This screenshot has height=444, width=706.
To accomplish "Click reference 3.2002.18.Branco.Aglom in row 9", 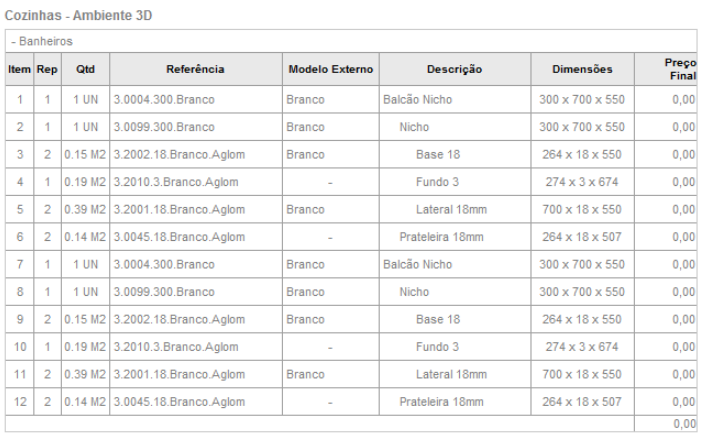I will click(179, 319).
